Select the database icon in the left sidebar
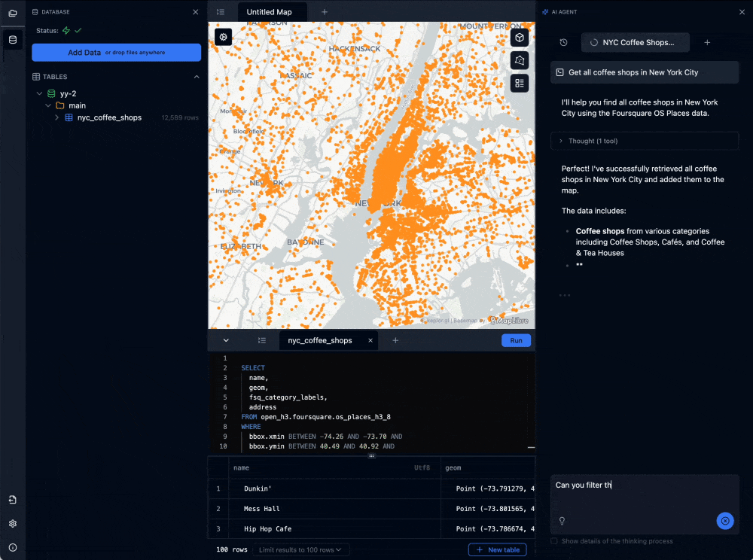 point(13,40)
